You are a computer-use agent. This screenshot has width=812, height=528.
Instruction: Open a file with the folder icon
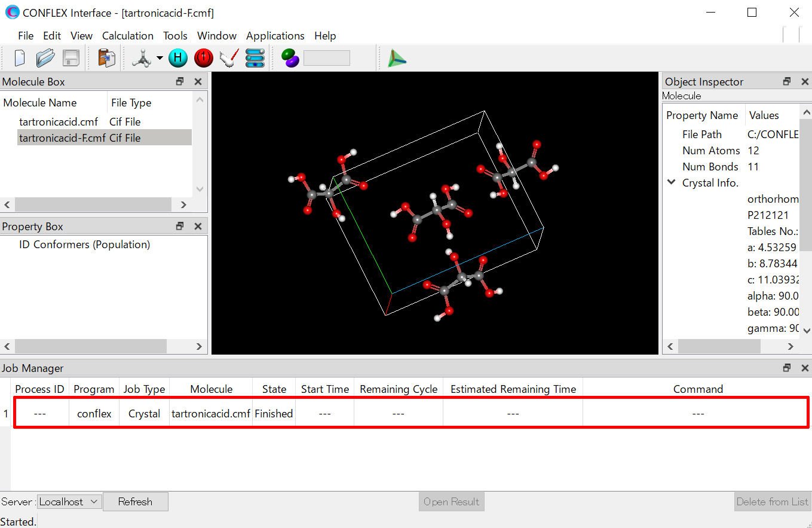click(45, 58)
